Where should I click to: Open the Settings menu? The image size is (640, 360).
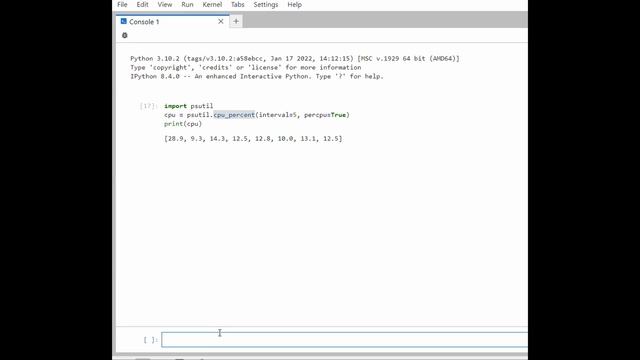(x=266, y=4)
